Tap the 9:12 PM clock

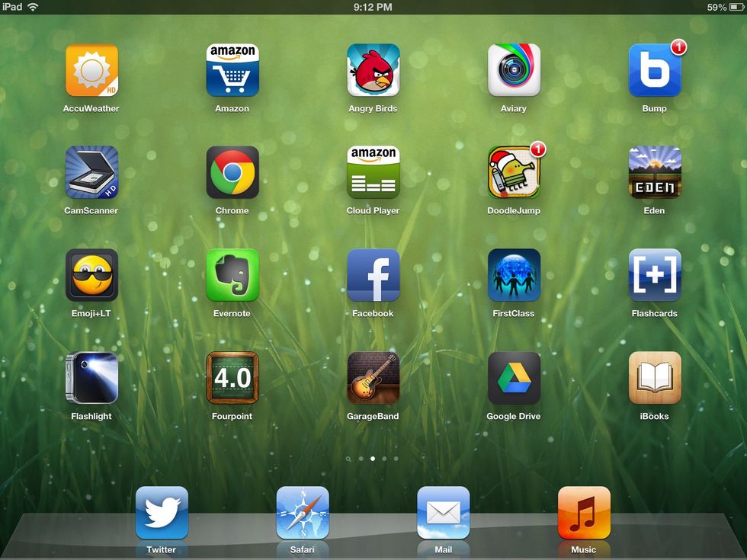click(x=373, y=7)
